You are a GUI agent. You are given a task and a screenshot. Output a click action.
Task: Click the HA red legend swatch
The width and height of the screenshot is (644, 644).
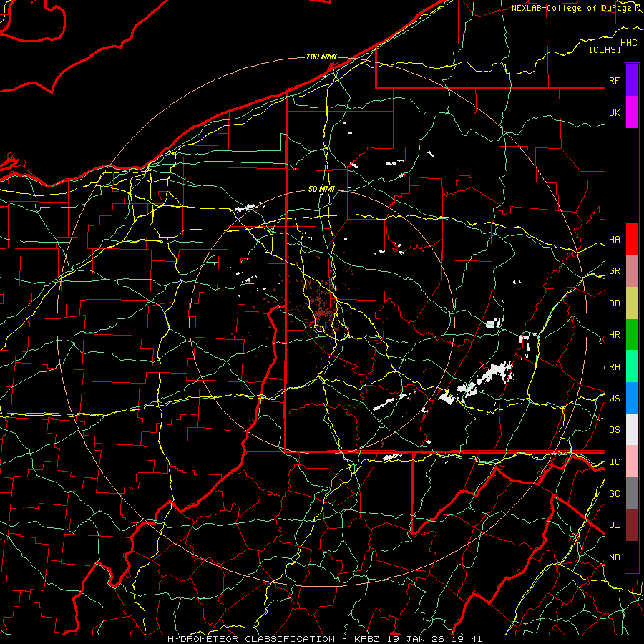click(632, 239)
